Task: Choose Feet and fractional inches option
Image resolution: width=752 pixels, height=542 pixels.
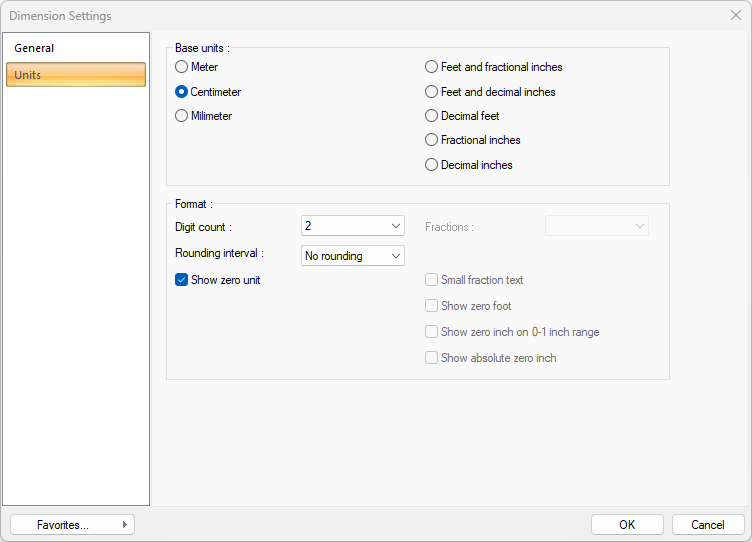Action: click(431, 67)
